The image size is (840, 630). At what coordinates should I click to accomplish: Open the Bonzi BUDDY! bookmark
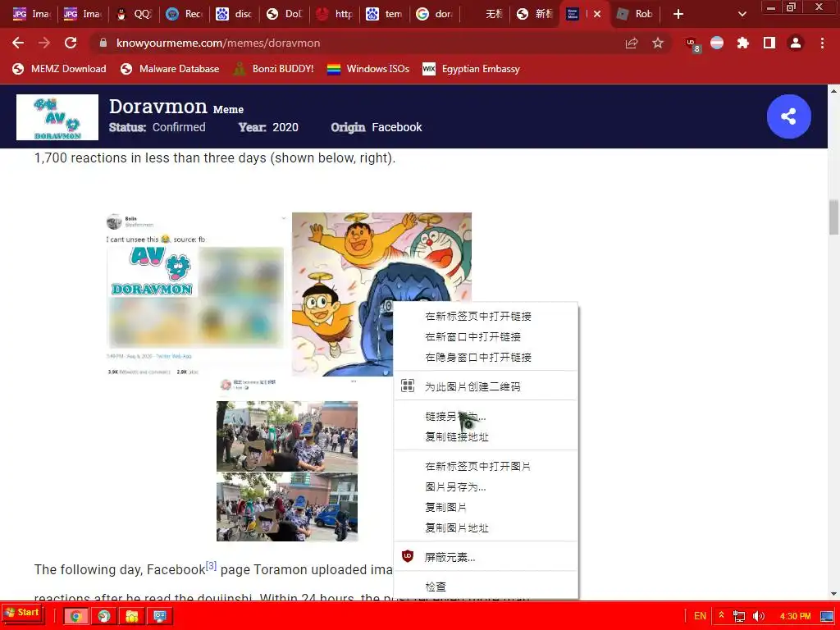274,69
